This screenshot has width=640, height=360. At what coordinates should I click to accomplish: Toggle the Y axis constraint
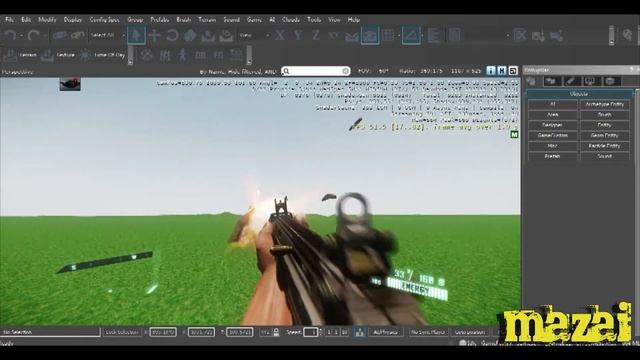tap(298, 36)
